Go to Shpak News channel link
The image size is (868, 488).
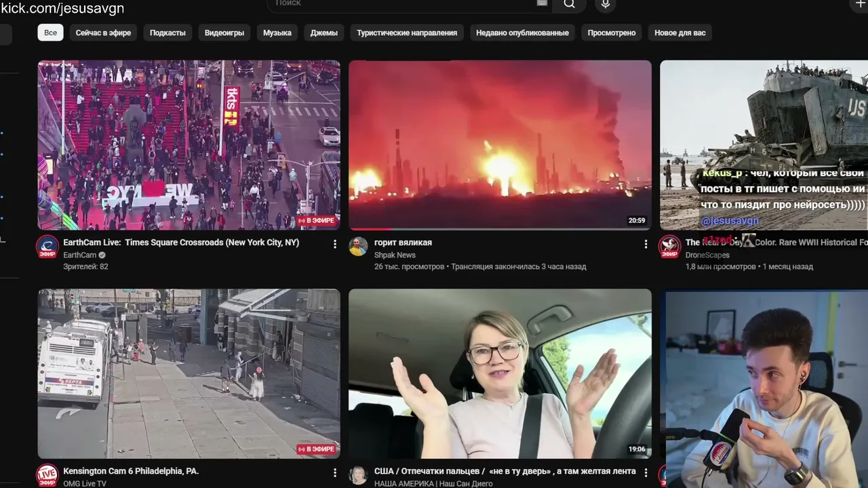coord(395,255)
